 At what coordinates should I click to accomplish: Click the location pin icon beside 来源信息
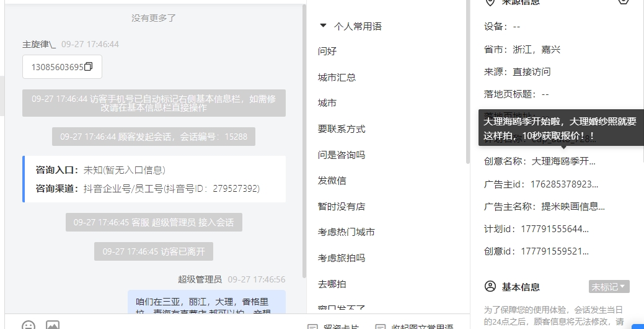(x=490, y=2)
